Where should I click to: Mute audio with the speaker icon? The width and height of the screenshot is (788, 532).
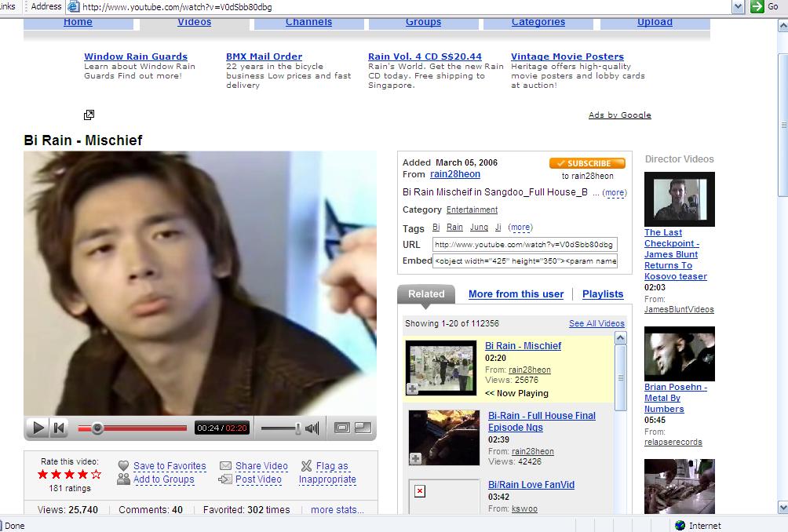[x=312, y=428]
